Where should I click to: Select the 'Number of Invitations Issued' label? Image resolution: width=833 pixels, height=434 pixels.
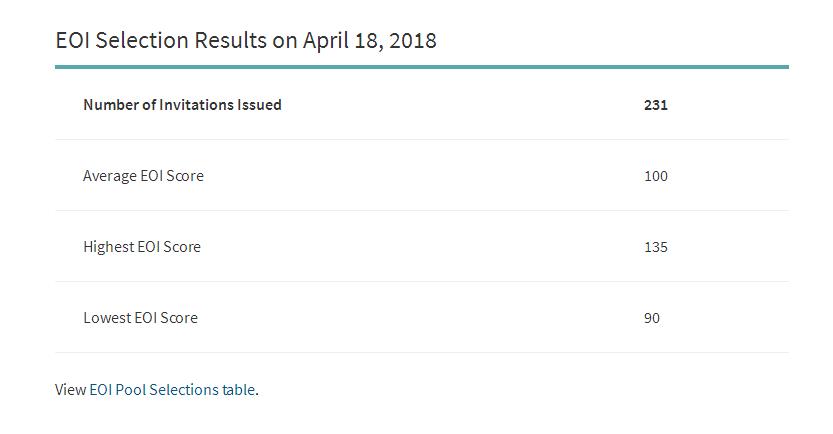[182, 105]
